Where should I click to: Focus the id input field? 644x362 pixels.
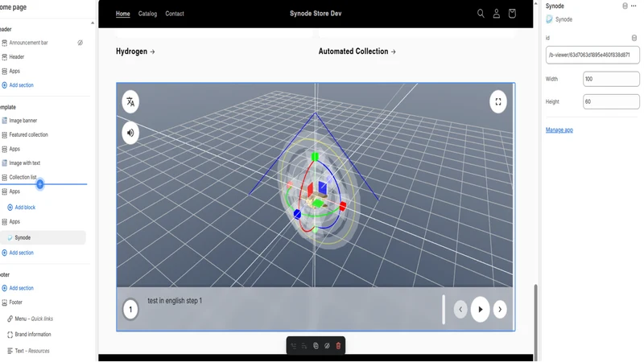592,55
